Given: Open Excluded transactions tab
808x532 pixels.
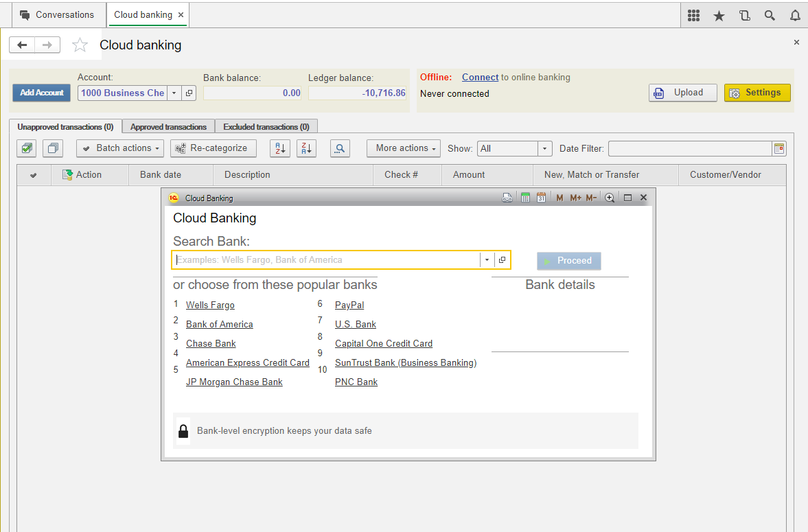Looking at the screenshot, I should [266, 127].
